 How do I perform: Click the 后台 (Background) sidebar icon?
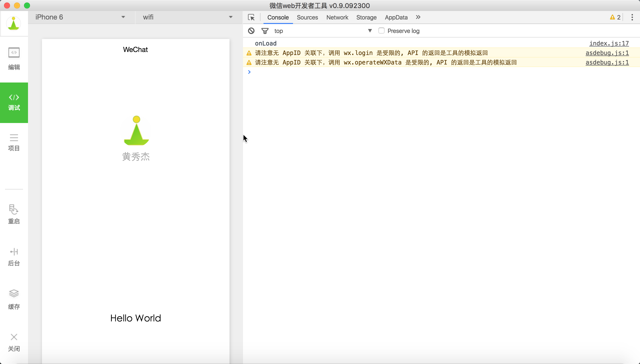(14, 256)
